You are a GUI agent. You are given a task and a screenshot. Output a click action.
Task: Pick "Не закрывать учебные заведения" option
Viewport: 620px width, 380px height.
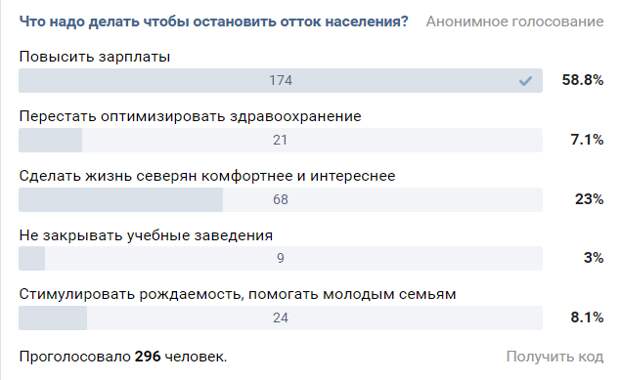[146, 235]
